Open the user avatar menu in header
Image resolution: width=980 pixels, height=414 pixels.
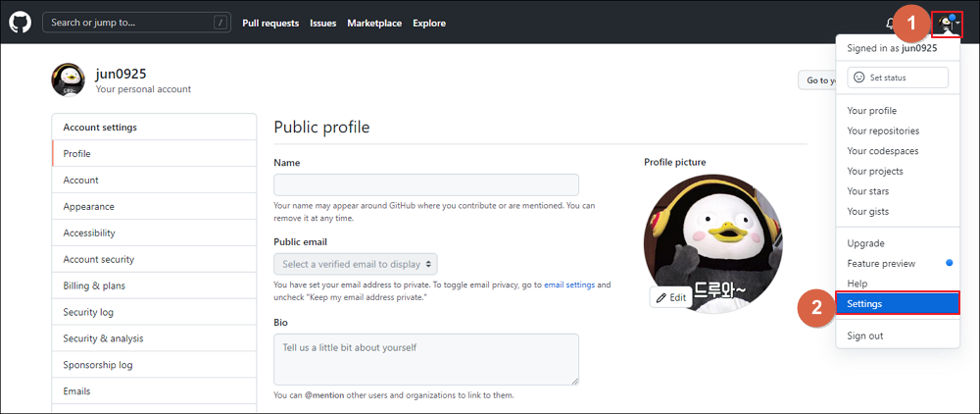tap(948, 24)
